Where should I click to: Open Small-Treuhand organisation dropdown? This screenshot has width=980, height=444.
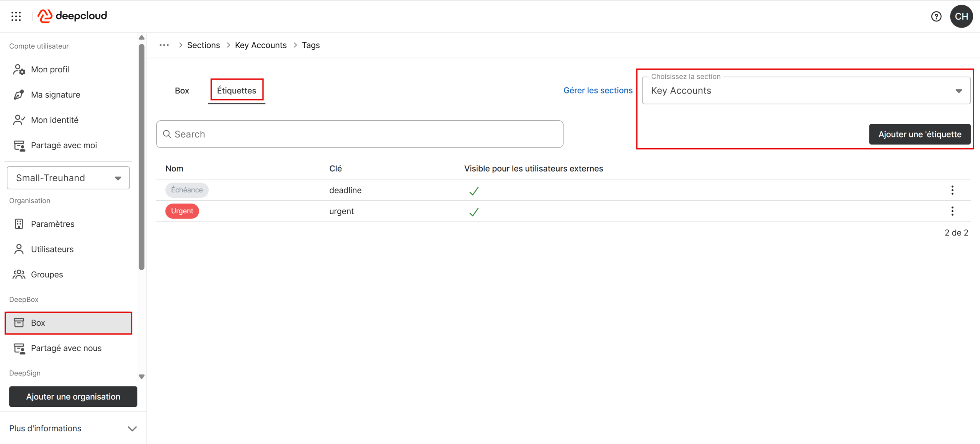(68, 178)
